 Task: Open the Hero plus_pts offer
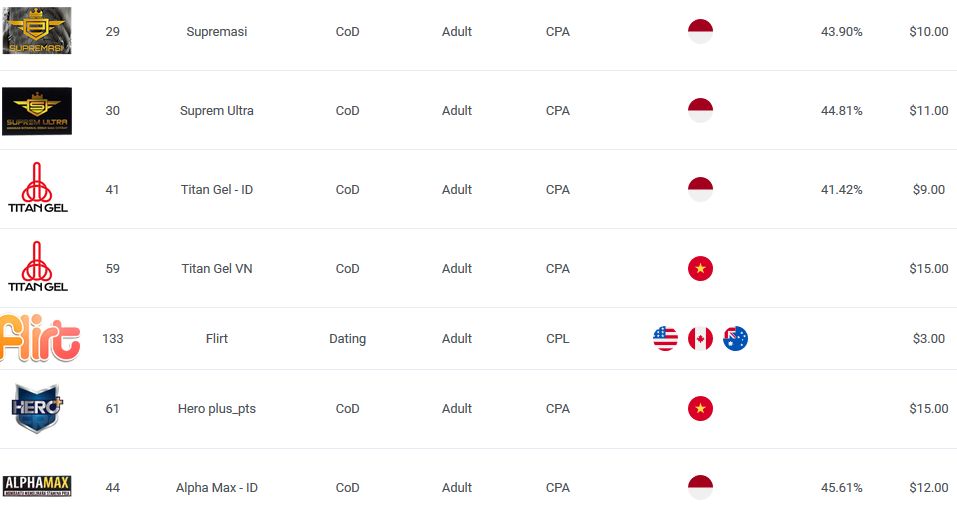tap(217, 409)
